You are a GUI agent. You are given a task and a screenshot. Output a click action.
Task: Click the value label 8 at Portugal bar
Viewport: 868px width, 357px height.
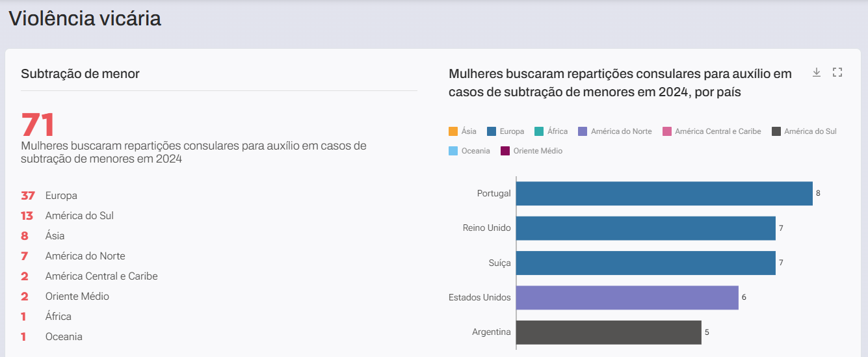(818, 193)
